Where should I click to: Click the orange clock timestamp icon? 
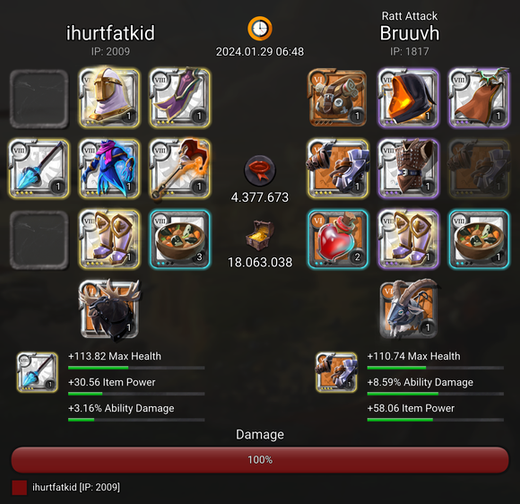[x=260, y=29]
